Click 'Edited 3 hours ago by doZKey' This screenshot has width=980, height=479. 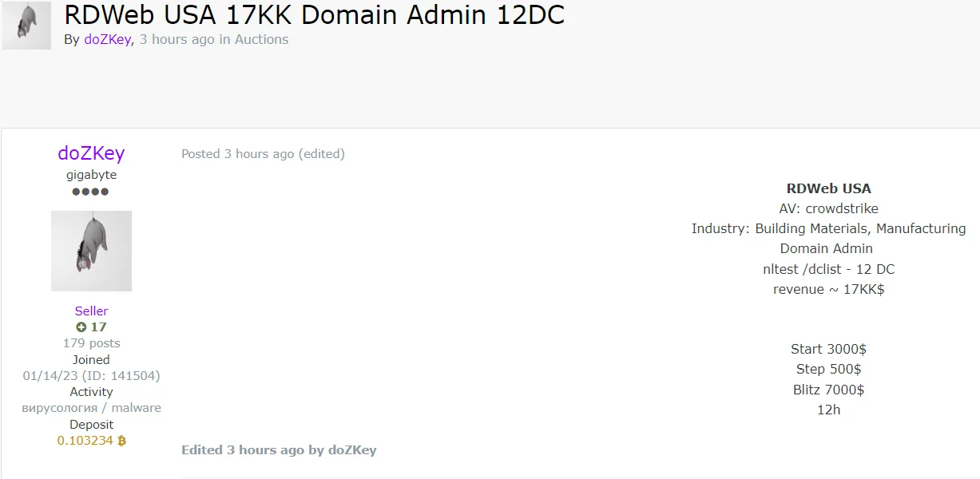coord(278,449)
